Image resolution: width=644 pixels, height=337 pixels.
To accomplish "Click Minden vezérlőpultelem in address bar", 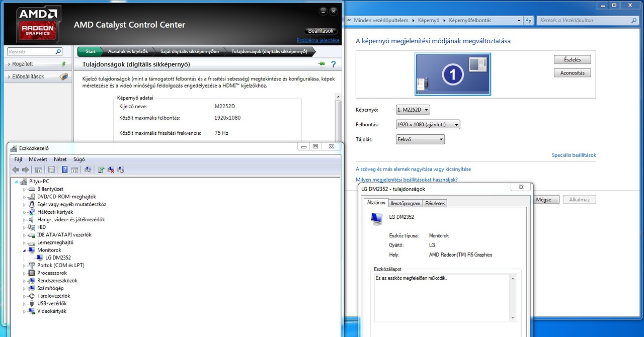I will (x=381, y=21).
